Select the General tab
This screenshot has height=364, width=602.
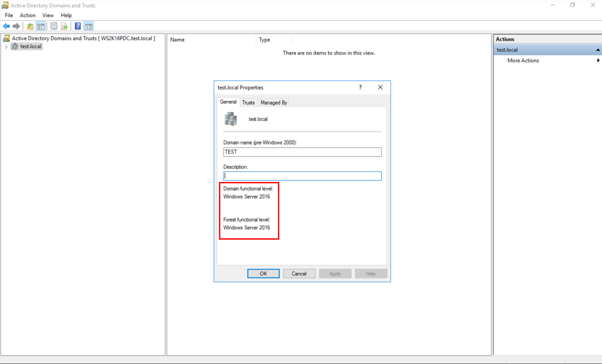pos(228,102)
